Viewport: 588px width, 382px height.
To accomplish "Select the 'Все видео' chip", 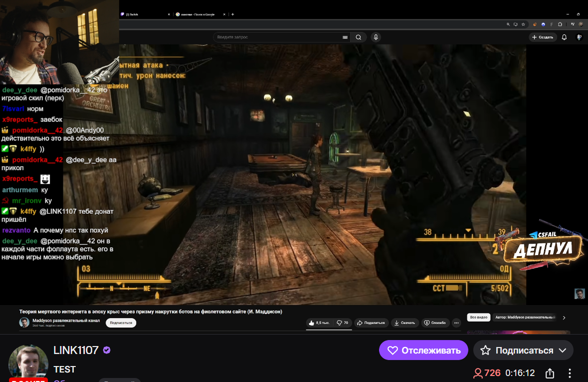I will tap(478, 318).
